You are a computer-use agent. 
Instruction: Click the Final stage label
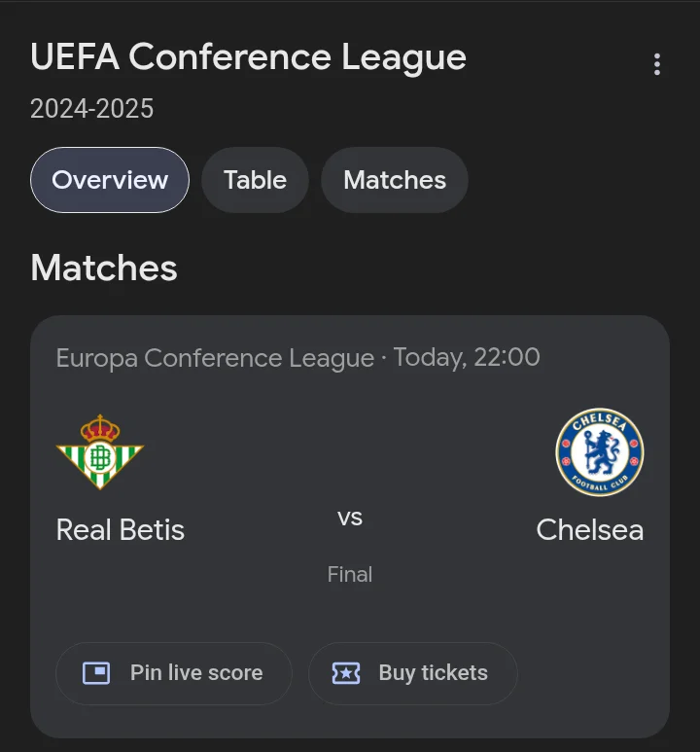(x=350, y=575)
